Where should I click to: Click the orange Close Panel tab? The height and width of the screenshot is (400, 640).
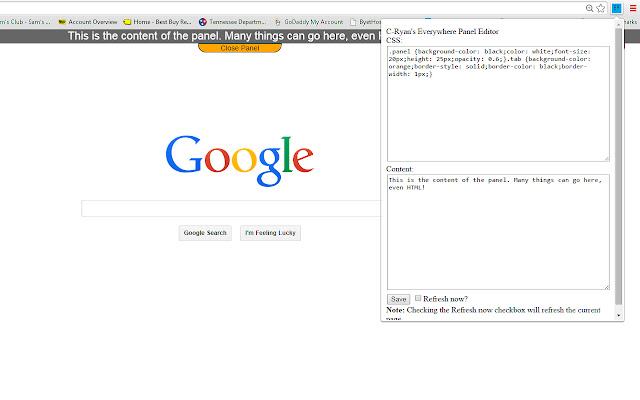click(x=240, y=48)
